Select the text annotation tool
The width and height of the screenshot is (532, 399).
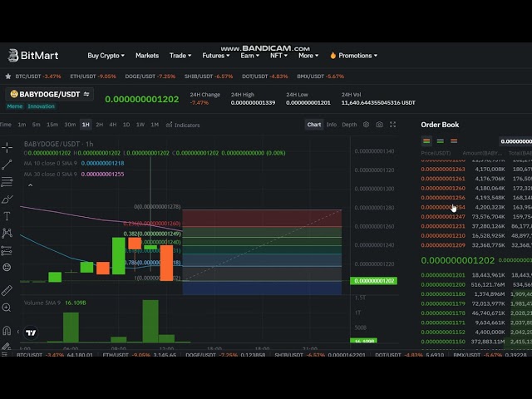tap(7, 216)
